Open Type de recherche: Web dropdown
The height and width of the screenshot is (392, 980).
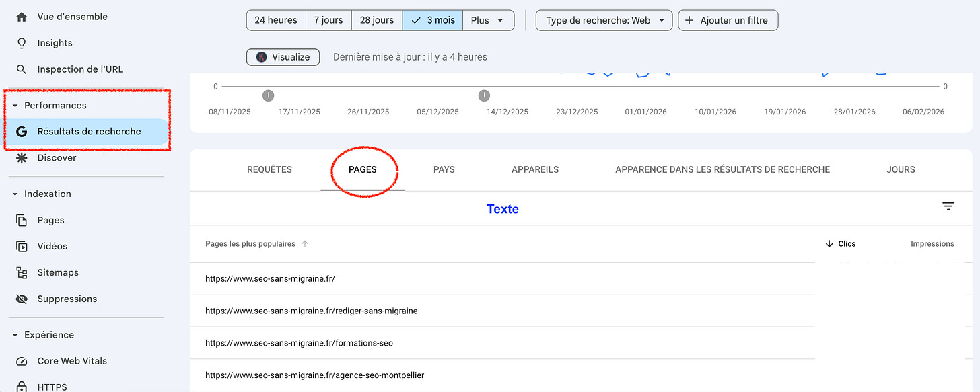[604, 20]
